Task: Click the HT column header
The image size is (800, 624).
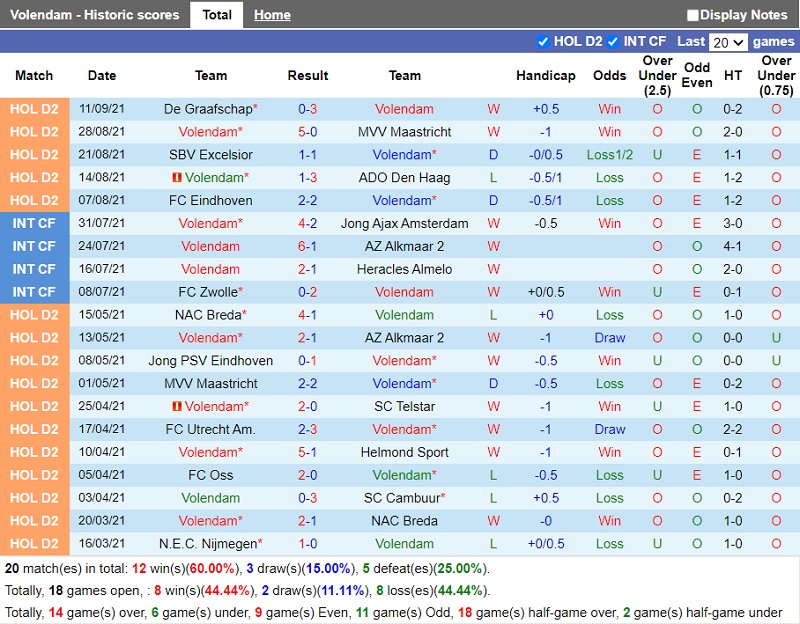Action: pyautogui.click(x=733, y=76)
